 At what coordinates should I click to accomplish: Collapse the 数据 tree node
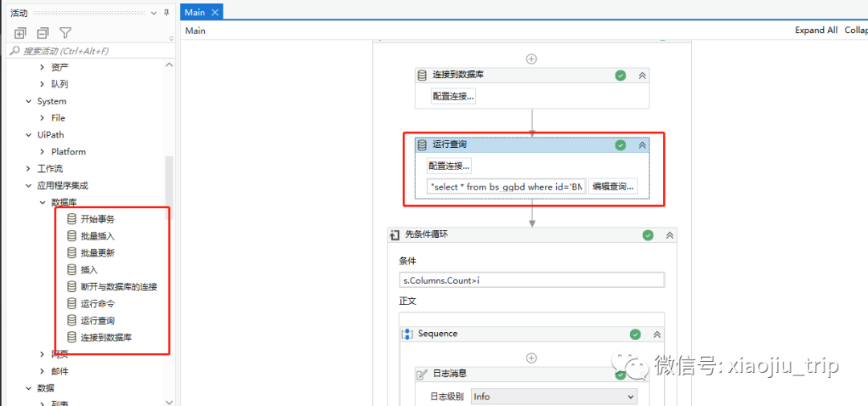[29, 388]
